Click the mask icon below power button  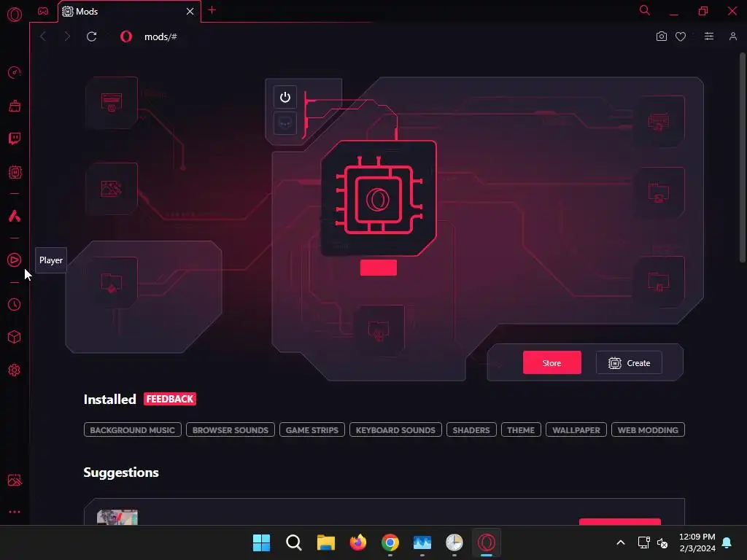click(x=285, y=123)
